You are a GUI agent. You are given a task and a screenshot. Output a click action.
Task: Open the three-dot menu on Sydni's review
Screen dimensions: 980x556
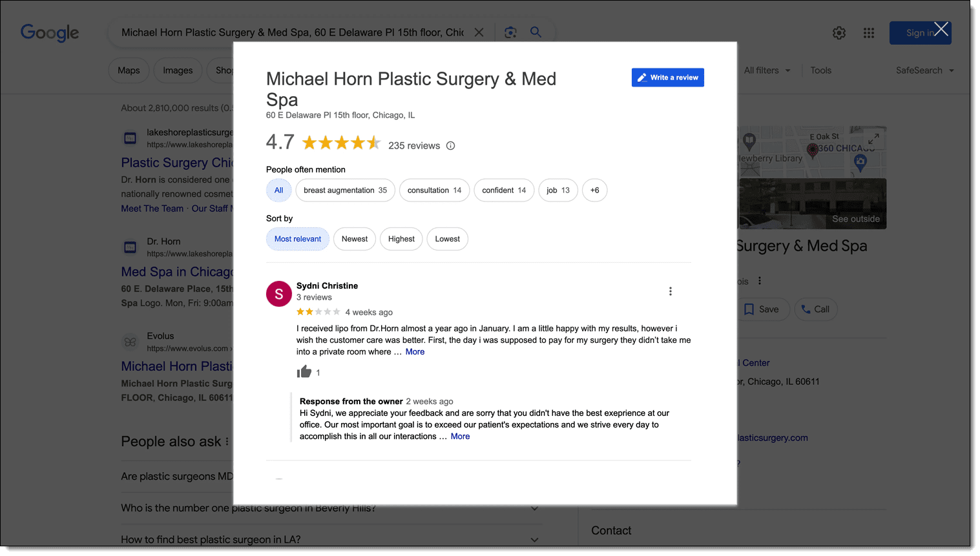point(670,291)
